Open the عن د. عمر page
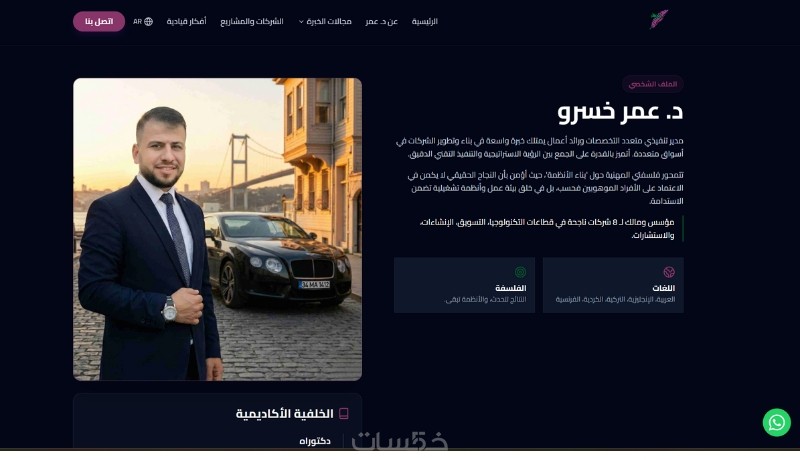This screenshot has width=800, height=460. 381,21
